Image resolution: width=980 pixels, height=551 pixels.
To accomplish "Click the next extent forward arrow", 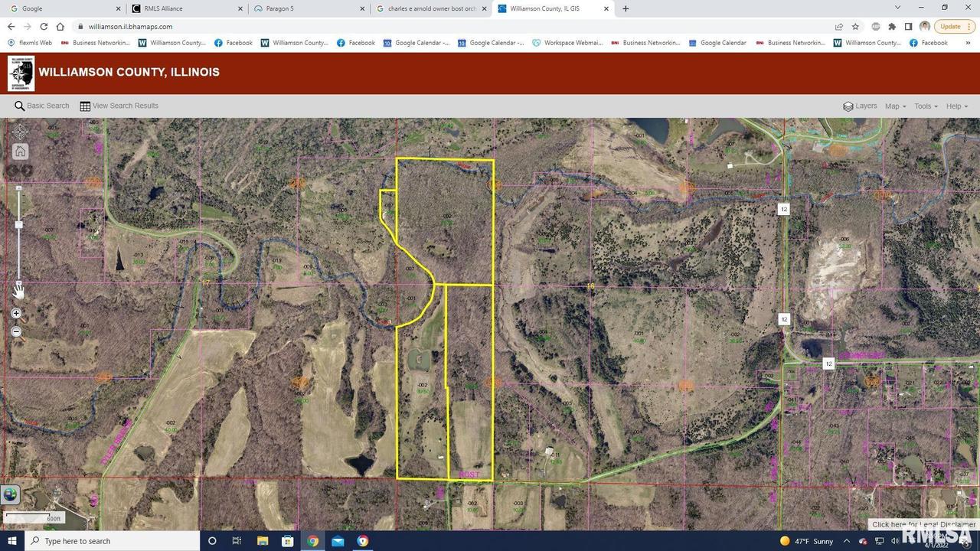I will [28, 170].
